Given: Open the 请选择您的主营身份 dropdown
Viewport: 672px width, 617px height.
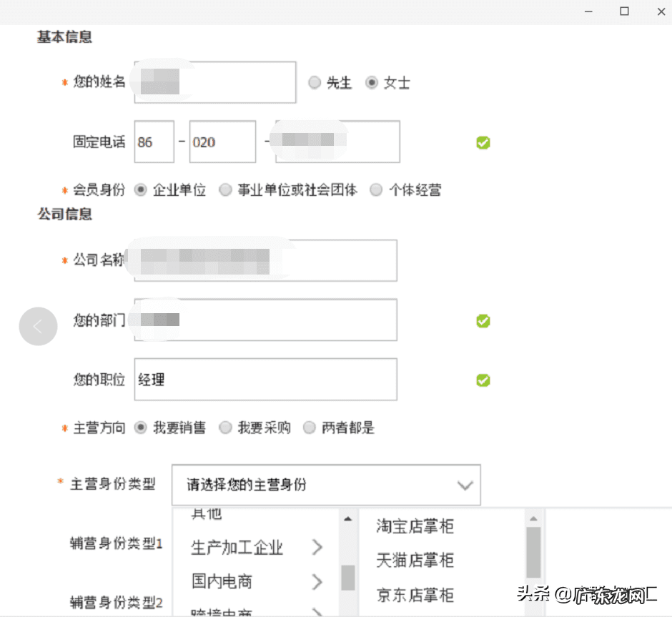Looking at the screenshot, I should [326, 485].
